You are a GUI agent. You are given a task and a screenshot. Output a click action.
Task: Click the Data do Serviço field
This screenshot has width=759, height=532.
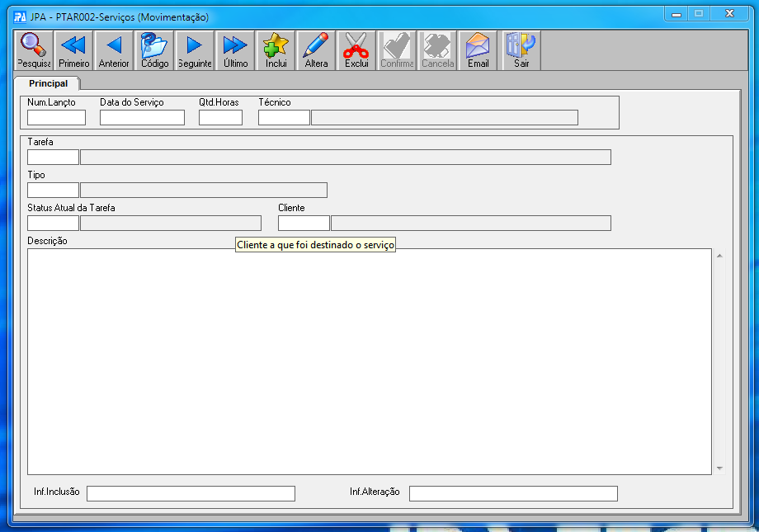[142, 118]
